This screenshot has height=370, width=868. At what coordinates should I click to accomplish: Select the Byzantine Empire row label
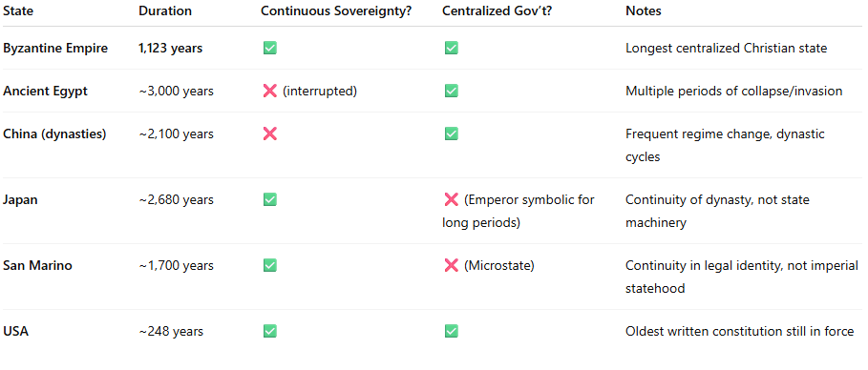pos(55,48)
